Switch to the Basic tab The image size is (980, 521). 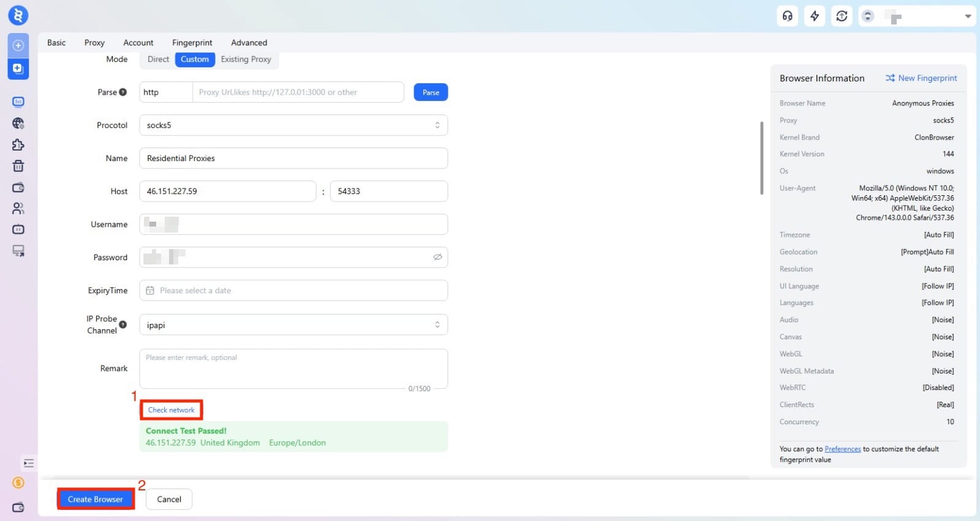(56, 42)
